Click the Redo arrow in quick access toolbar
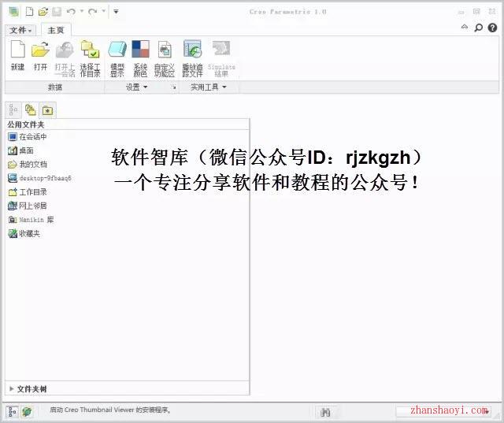This screenshot has height=423, width=504. (93, 12)
